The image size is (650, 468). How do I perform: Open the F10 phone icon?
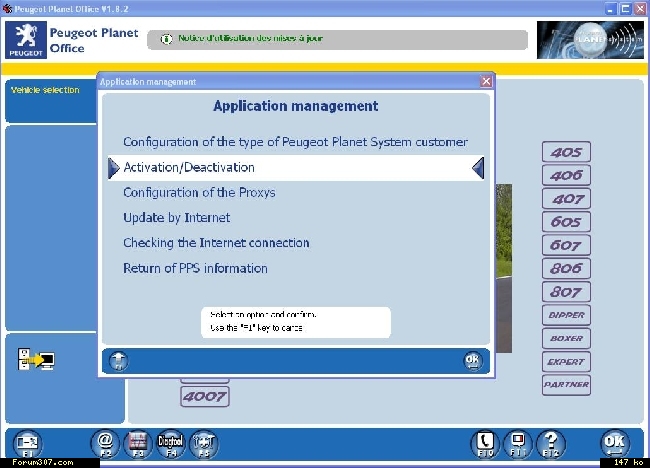tap(485, 444)
